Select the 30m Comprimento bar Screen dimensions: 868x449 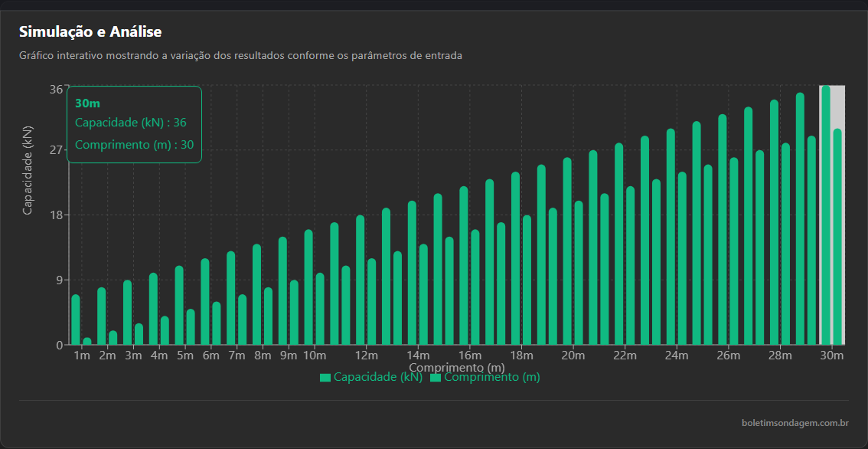click(837, 238)
